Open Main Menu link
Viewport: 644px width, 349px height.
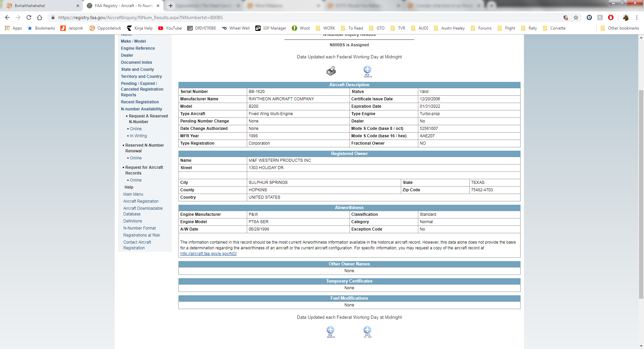pyautogui.click(x=133, y=194)
